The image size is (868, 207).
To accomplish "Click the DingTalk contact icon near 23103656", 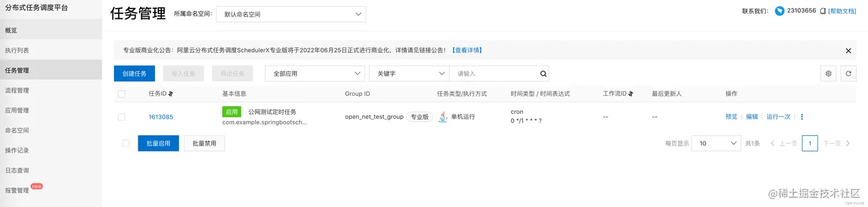I will [780, 11].
